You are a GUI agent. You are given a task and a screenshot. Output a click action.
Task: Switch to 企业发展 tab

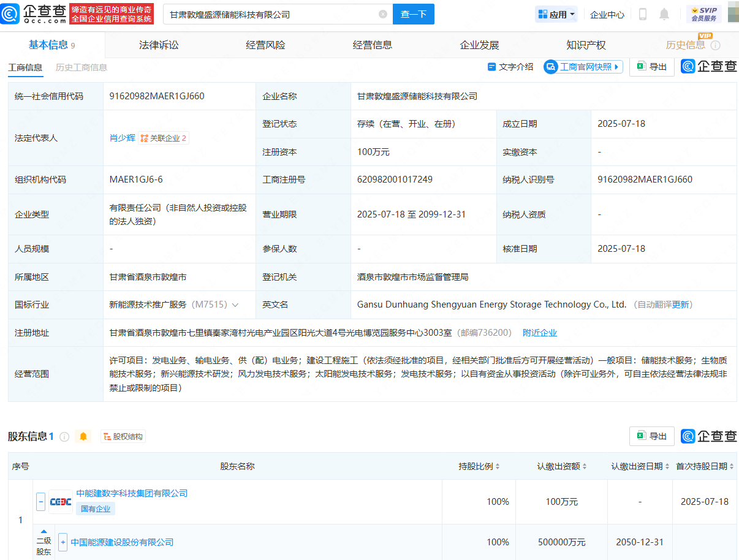point(480,45)
